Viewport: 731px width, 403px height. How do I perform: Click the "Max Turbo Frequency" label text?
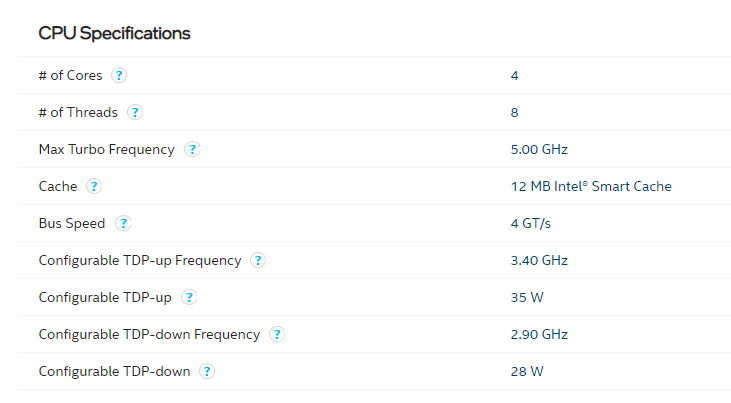coord(106,149)
